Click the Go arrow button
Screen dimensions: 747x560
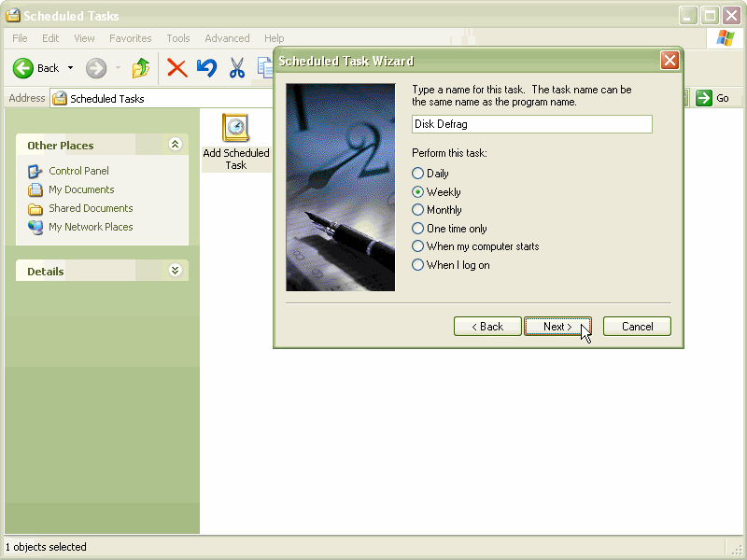tap(704, 98)
